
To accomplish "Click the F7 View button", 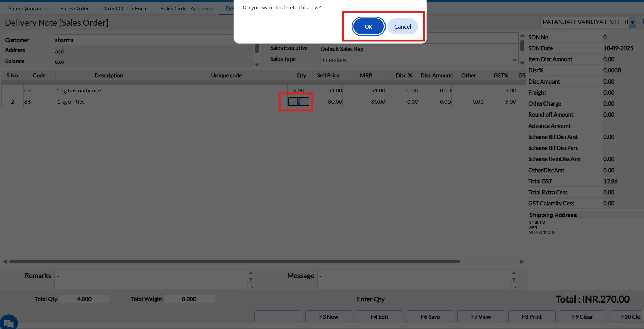I will coord(481,317).
